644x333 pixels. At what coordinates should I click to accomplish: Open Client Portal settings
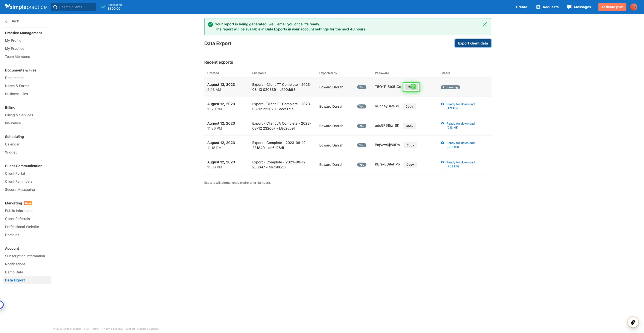15,173
